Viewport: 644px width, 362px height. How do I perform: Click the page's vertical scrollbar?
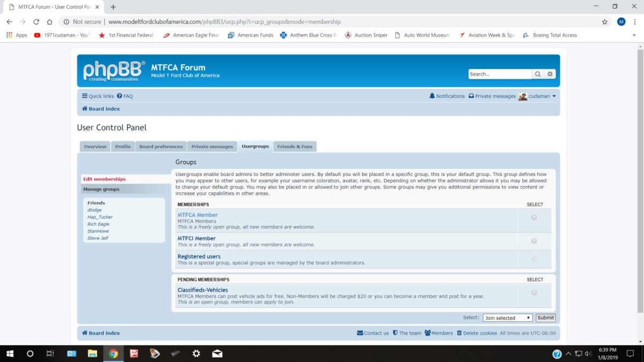(x=640, y=161)
